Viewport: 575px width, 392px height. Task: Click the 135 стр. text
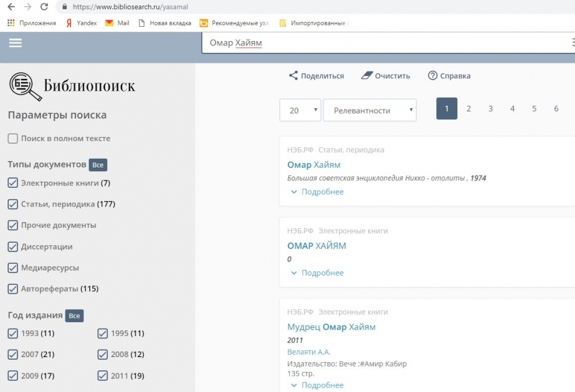(301, 374)
